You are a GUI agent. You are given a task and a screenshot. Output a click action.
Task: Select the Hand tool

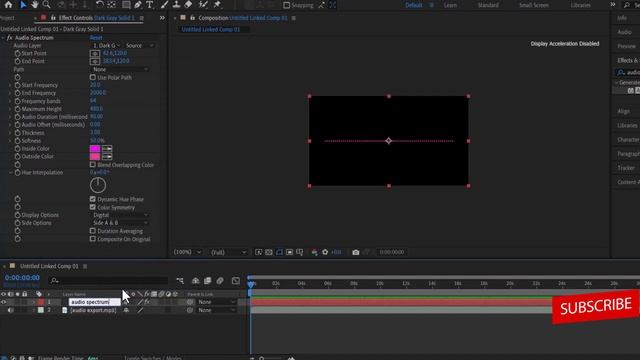pyautogui.click(x=35, y=5)
